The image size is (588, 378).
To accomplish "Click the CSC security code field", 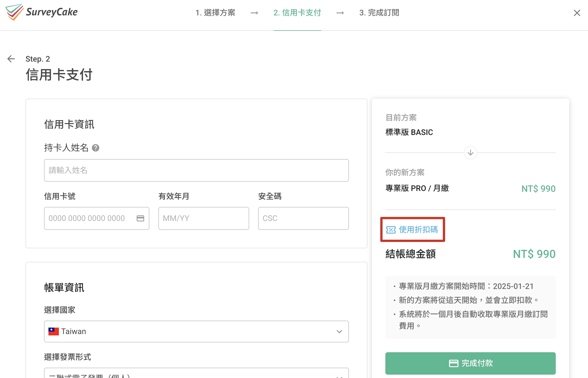I will click(303, 218).
